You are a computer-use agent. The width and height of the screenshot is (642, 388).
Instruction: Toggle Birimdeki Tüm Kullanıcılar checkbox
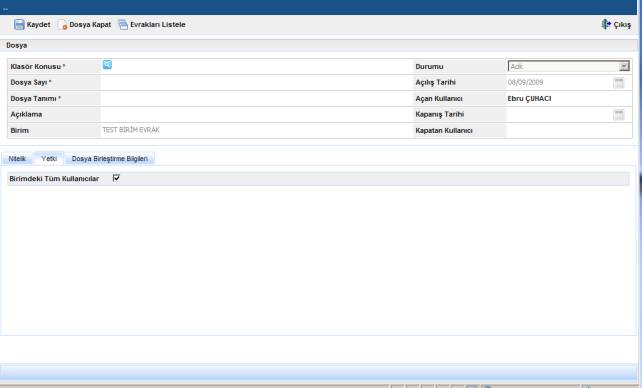116,178
